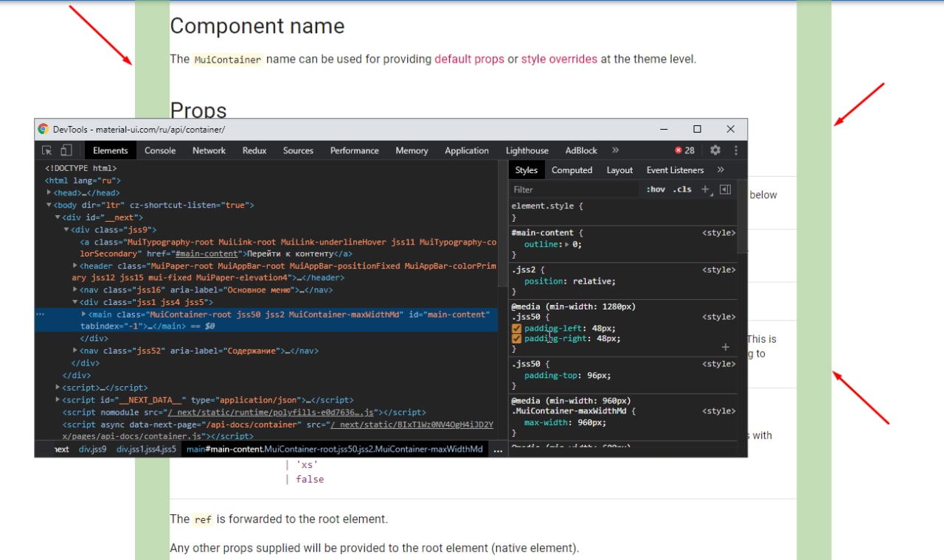Switch to the Elements panel tab
Viewport: 944px width, 560px height.
110,150
